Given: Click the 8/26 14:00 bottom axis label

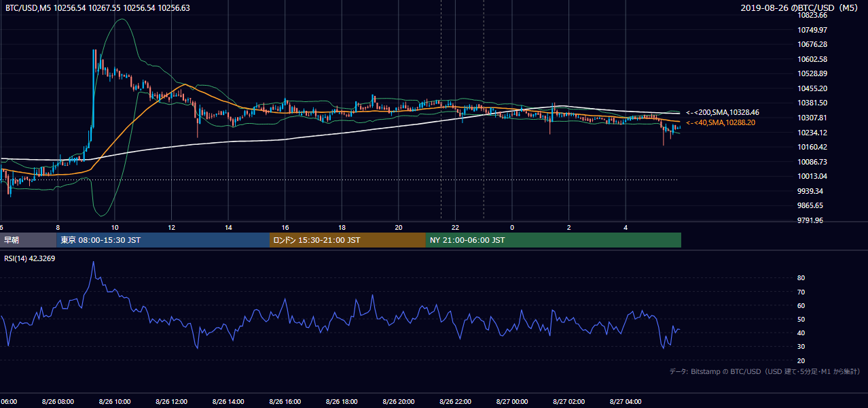Looking at the screenshot, I should pyautogui.click(x=228, y=402).
